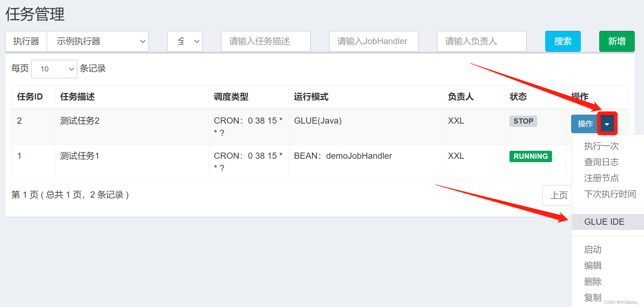The image size is (644, 307).
Task: Toggle the caret dropdown beside 操作 button
Action: (x=607, y=124)
